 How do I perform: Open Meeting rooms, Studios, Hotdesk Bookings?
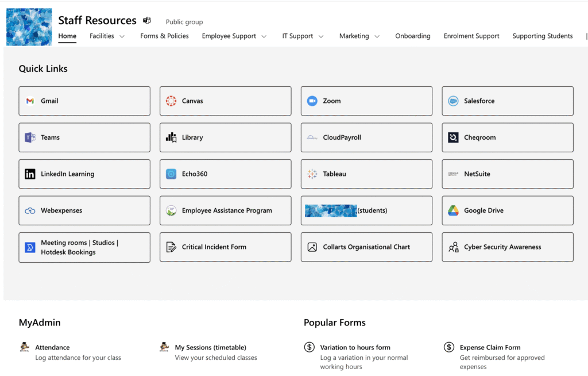click(x=84, y=247)
